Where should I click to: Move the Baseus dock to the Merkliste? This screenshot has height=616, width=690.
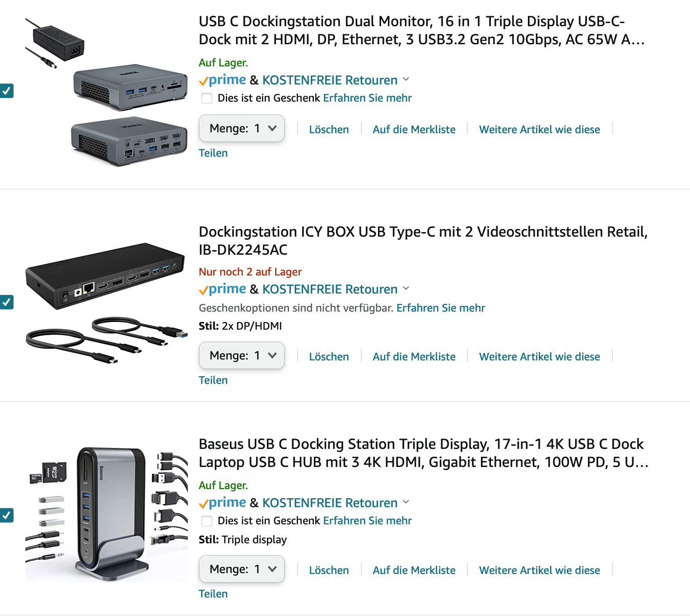[x=414, y=570]
